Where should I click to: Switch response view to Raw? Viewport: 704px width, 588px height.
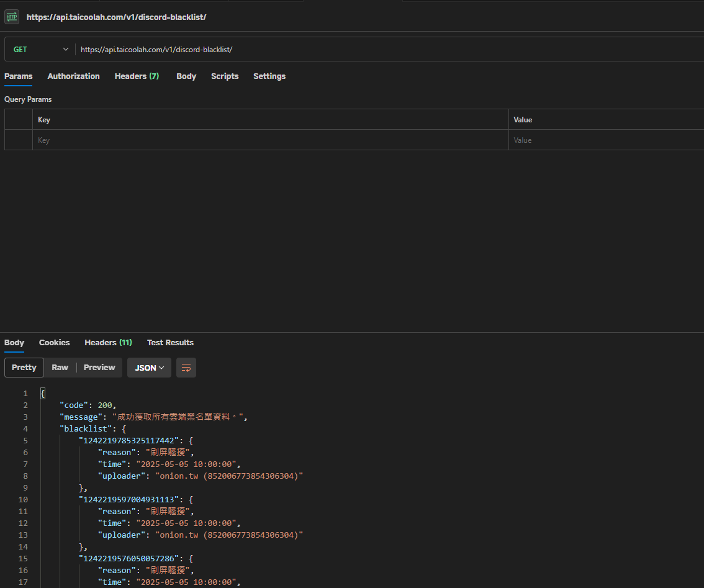[x=60, y=368]
